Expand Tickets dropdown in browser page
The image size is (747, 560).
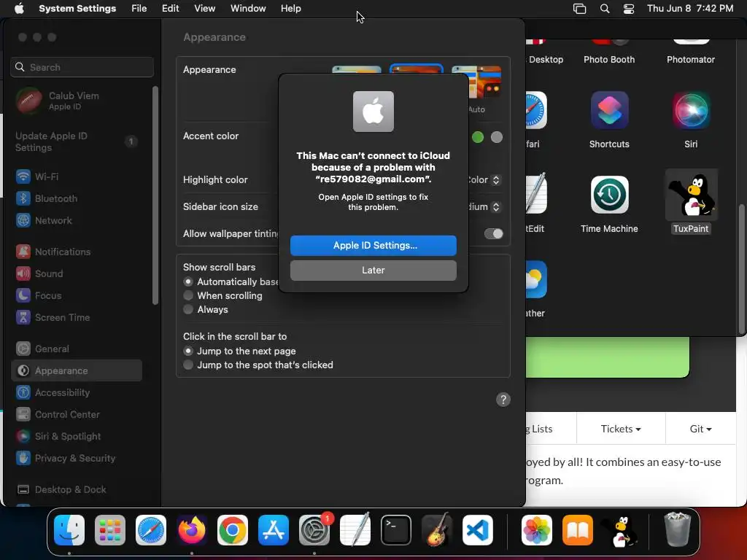[x=620, y=429]
